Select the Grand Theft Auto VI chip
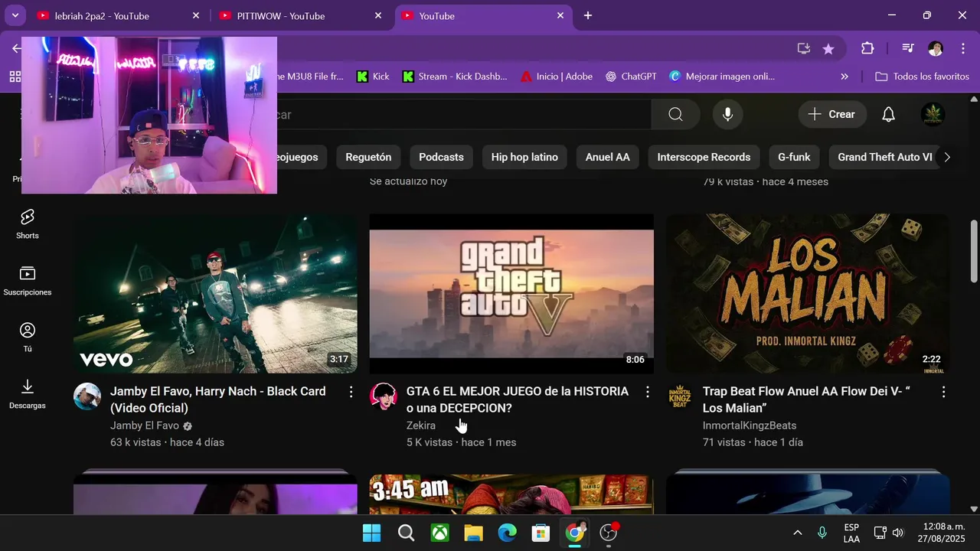 (884, 157)
